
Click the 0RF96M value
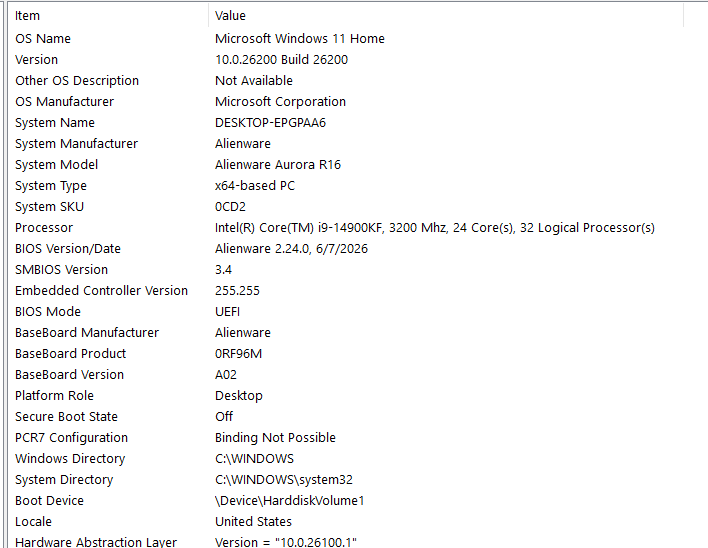pos(238,353)
